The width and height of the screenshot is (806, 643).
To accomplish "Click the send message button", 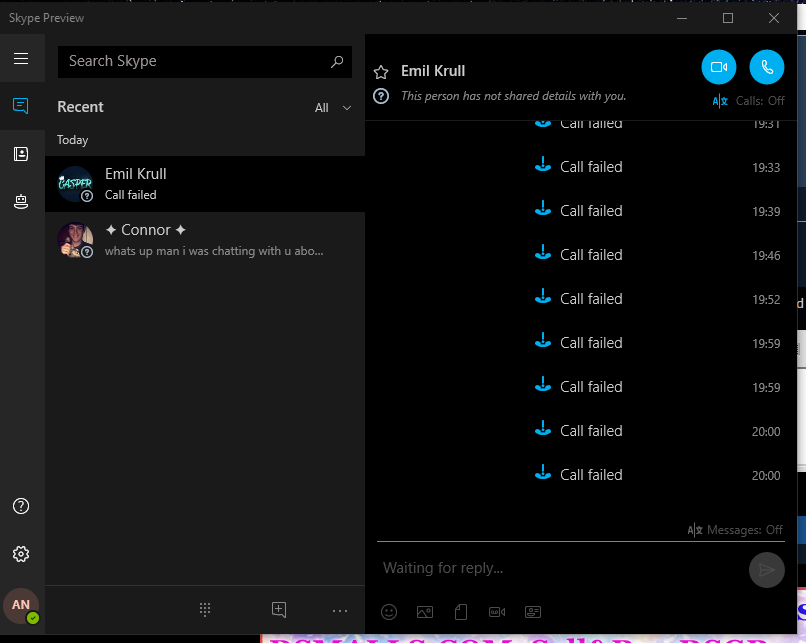I will (x=766, y=569).
